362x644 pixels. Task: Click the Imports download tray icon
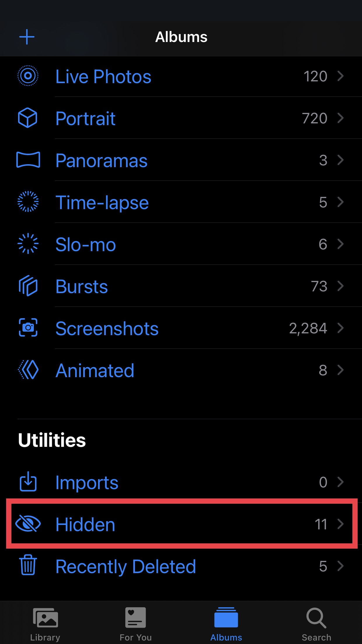click(28, 482)
